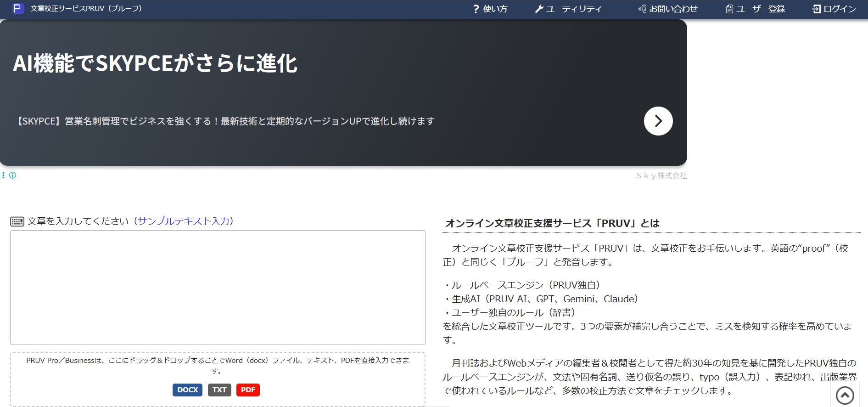Click the オンライン文章校正支援サービス「PRUV」とは heading
This screenshot has height=407, width=868.
pos(553,223)
